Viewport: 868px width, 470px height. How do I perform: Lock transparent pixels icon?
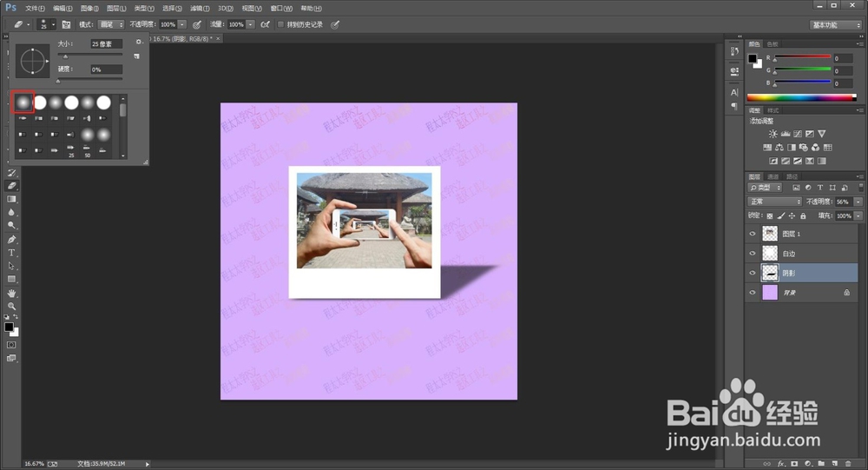(x=769, y=215)
